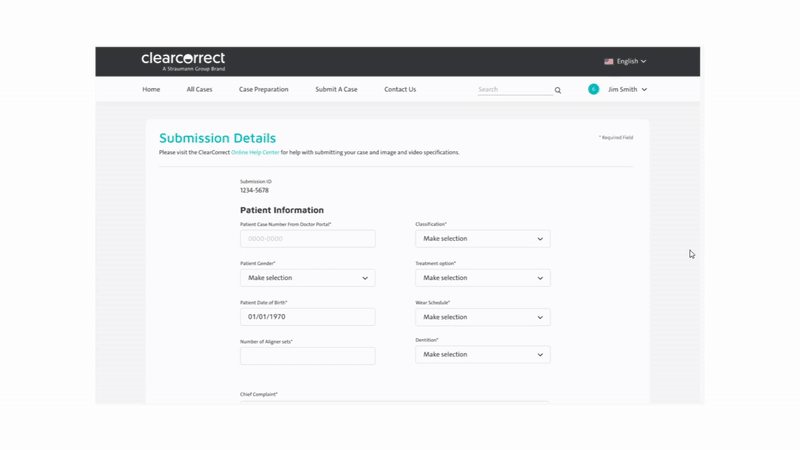Screen dimensions: 800x450
Task: Click the search magnifier icon
Action: 558,90
